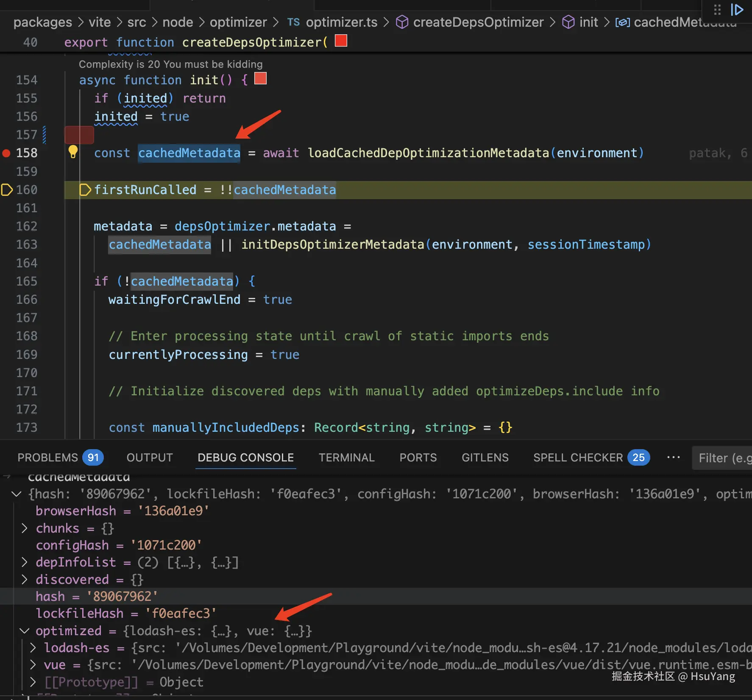752x700 pixels.
Task: Click the cube icon beside createDepsOptimizer breadcrumb
Action: 402,22
